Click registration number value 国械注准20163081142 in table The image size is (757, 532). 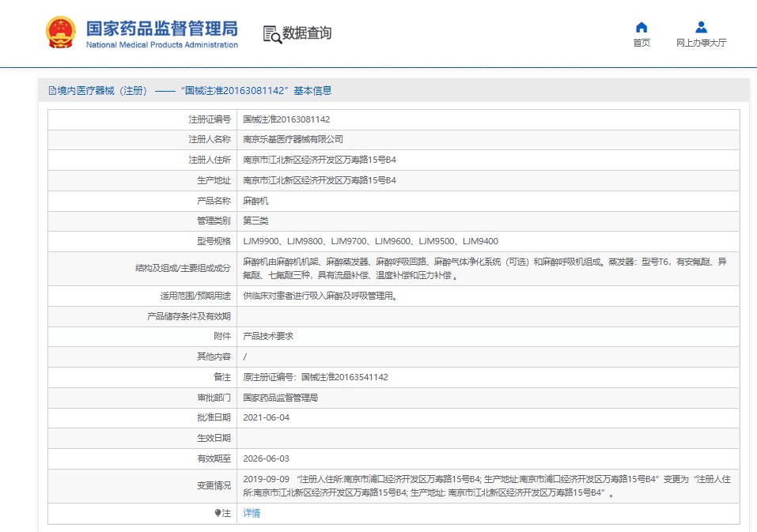click(286, 119)
